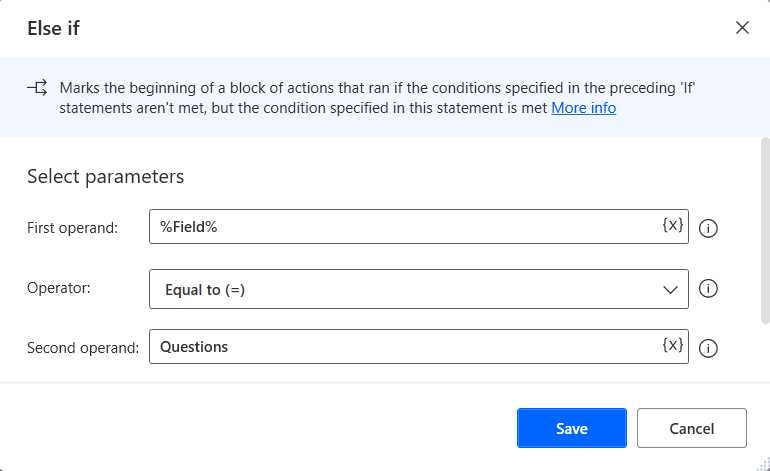Click the 'Operator:' label
The image size is (770, 471).
point(58,288)
